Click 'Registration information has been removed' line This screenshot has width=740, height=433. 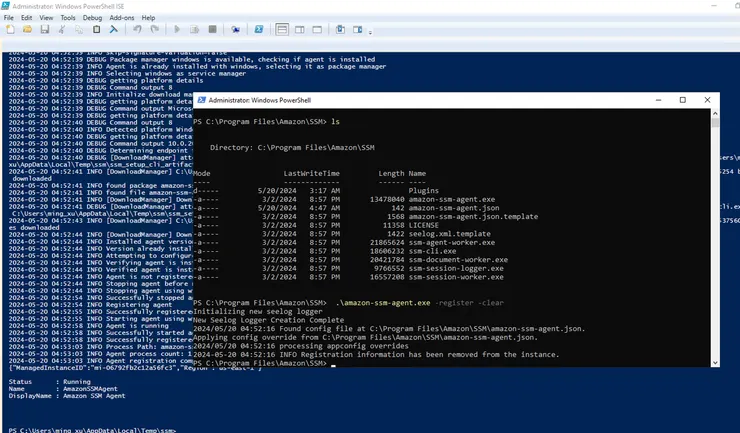coord(376,355)
